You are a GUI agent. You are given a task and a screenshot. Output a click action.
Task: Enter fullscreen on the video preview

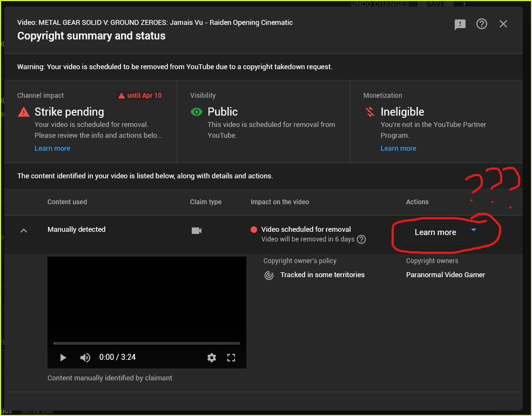231,357
